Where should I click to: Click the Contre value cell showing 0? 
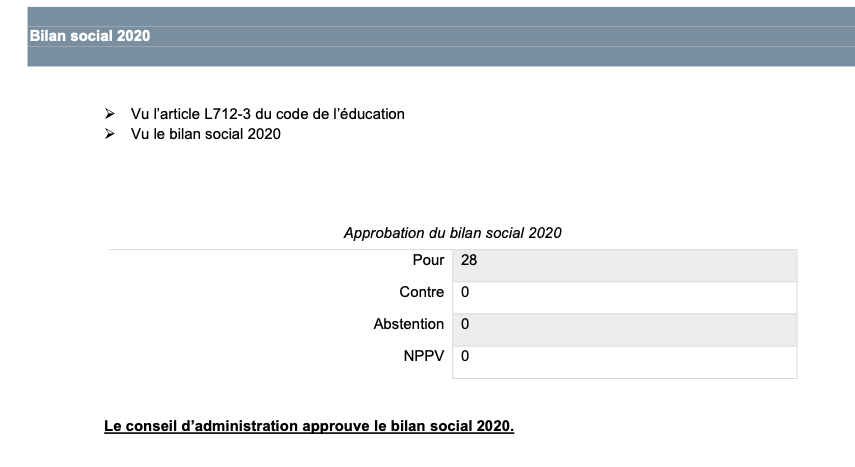624,297
